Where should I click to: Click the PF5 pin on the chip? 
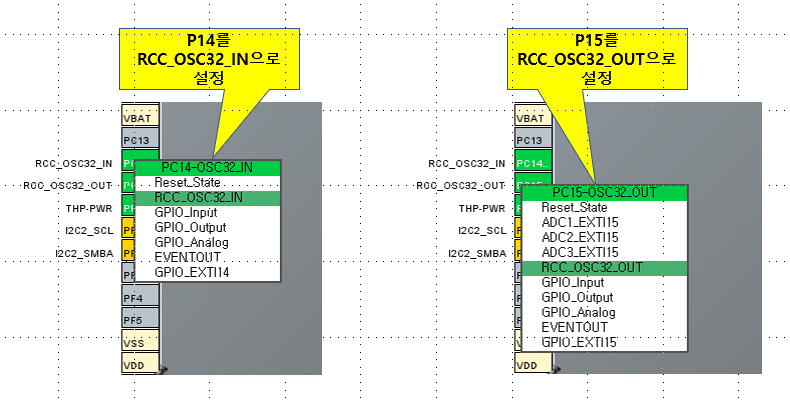pyautogui.click(x=133, y=320)
